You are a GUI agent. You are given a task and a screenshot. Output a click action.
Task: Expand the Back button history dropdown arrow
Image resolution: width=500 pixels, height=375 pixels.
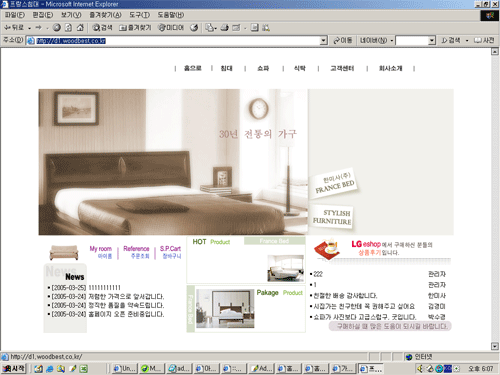coord(29,28)
